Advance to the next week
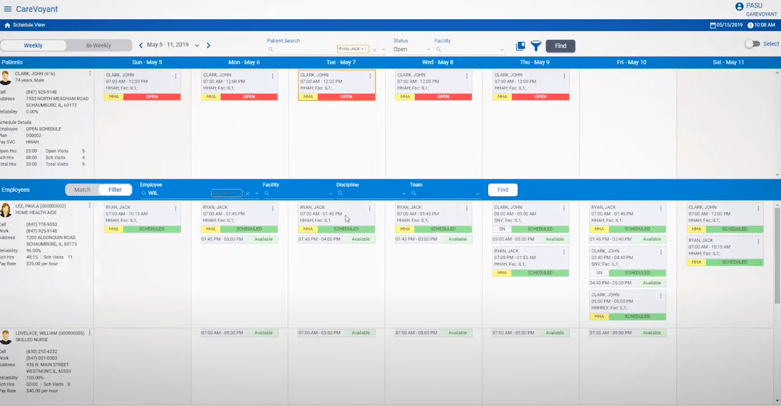Screen dimensions: 781x406 tap(208, 46)
